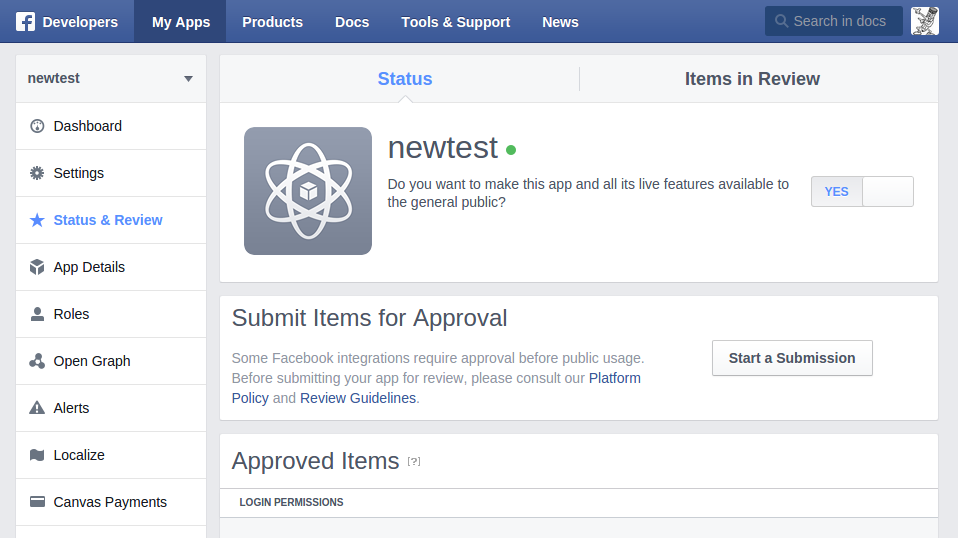This screenshot has height=538, width=958.
Task: Click the Search in docs field
Action: point(833,21)
